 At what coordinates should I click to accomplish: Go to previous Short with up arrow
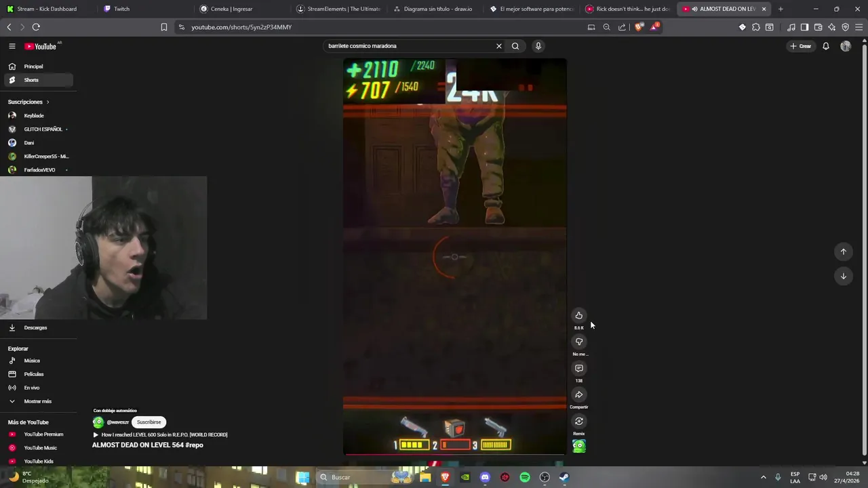tap(844, 251)
